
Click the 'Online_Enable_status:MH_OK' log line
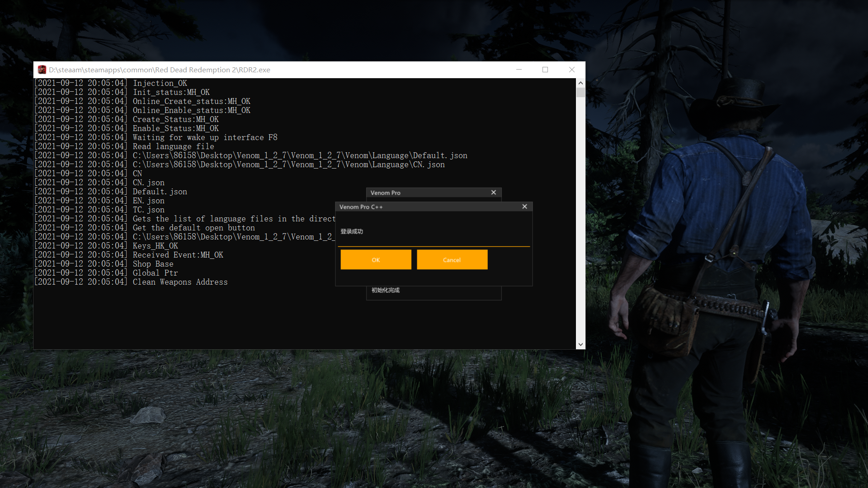click(x=142, y=110)
